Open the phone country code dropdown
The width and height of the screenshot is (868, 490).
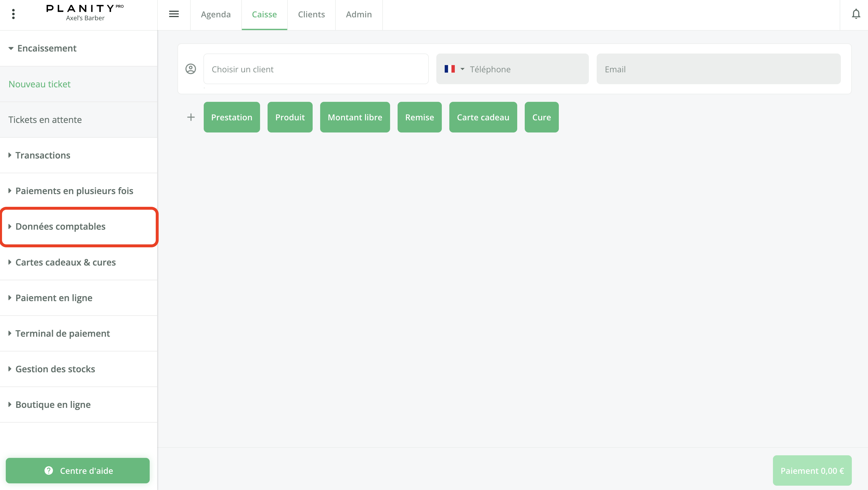coord(462,69)
